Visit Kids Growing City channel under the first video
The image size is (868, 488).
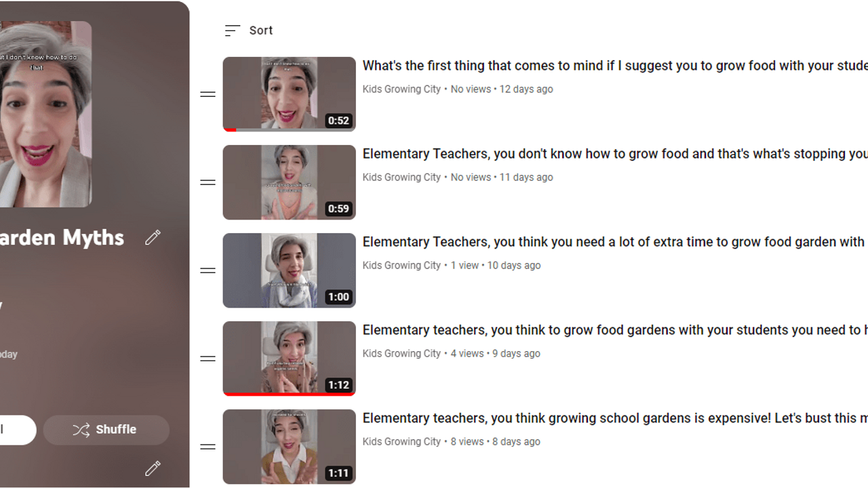click(x=401, y=89)
